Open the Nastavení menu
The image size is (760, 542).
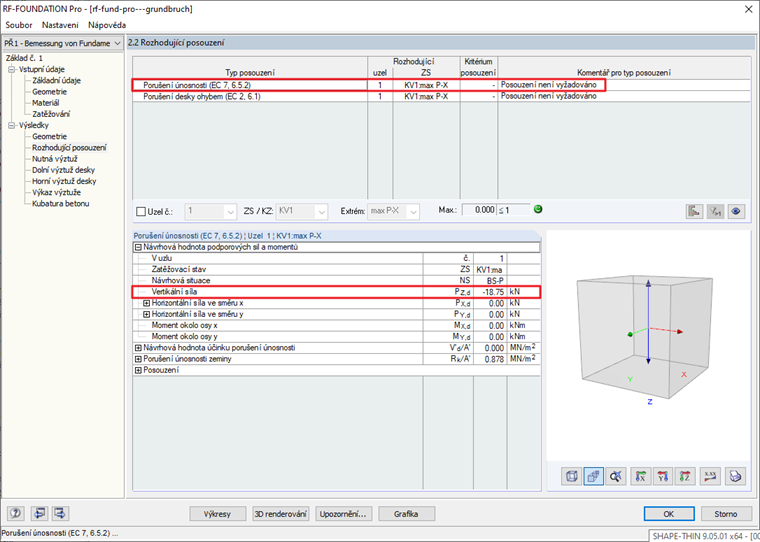pyautogui.click(x=60, y=25)
